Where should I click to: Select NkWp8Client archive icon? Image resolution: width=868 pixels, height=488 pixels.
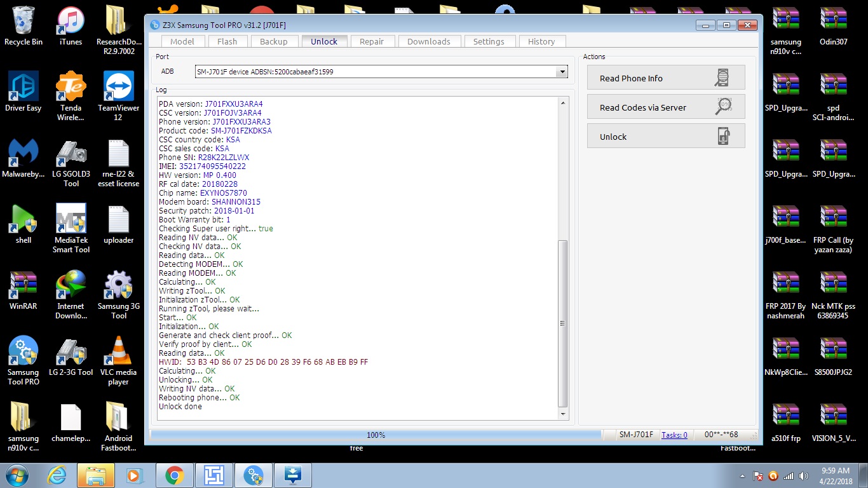(x=786, y=356)
